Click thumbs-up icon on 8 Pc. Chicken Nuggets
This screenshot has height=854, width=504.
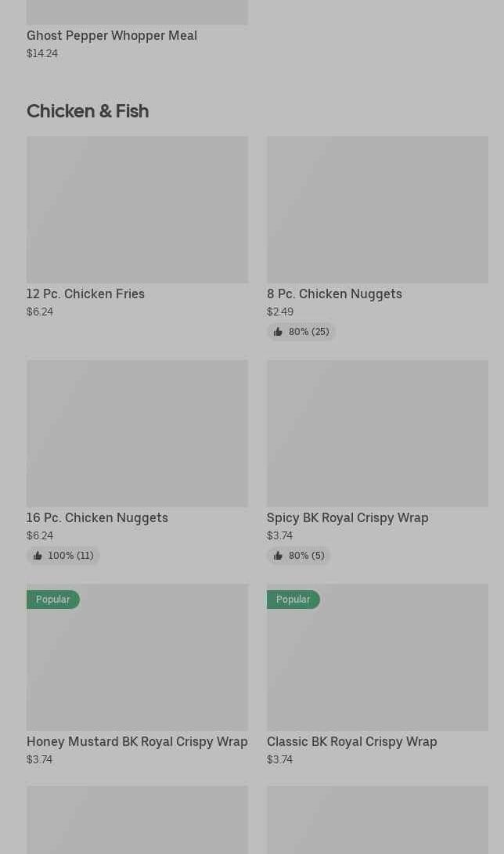tap(278, 332)
